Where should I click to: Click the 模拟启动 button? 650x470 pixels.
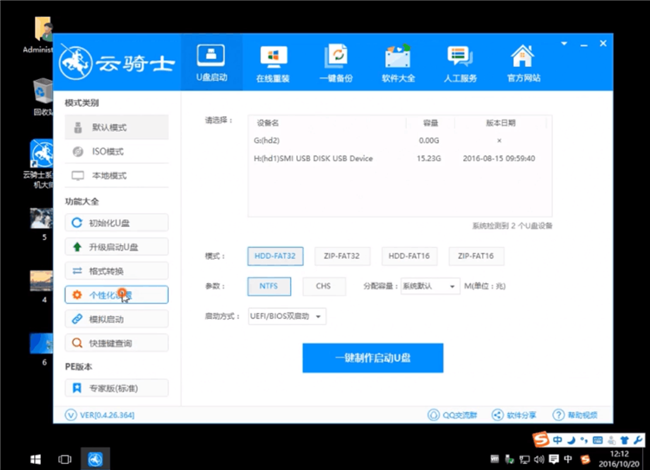tap(116, 319)
